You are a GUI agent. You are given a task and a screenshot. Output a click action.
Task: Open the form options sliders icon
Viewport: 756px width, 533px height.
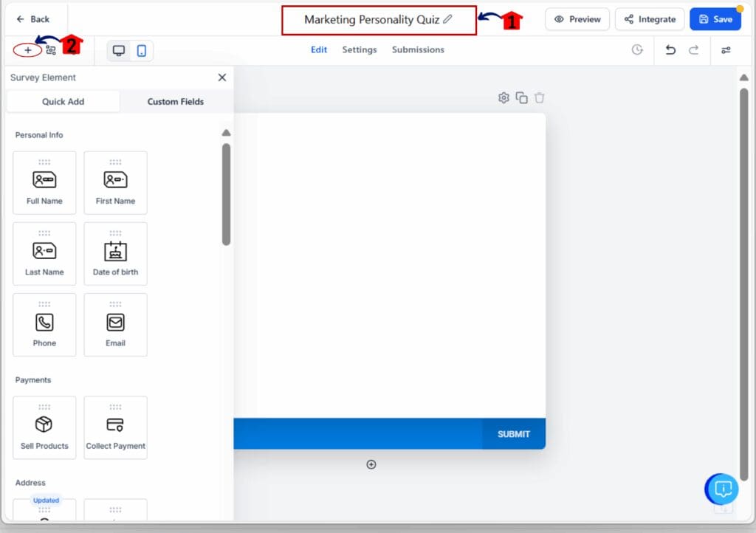[x=726, y=50]
